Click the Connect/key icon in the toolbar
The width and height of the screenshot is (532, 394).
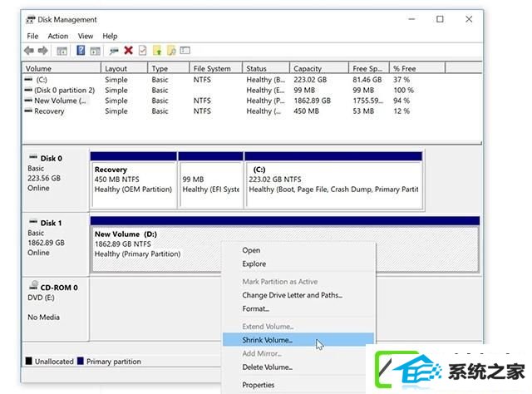[114, 52]
